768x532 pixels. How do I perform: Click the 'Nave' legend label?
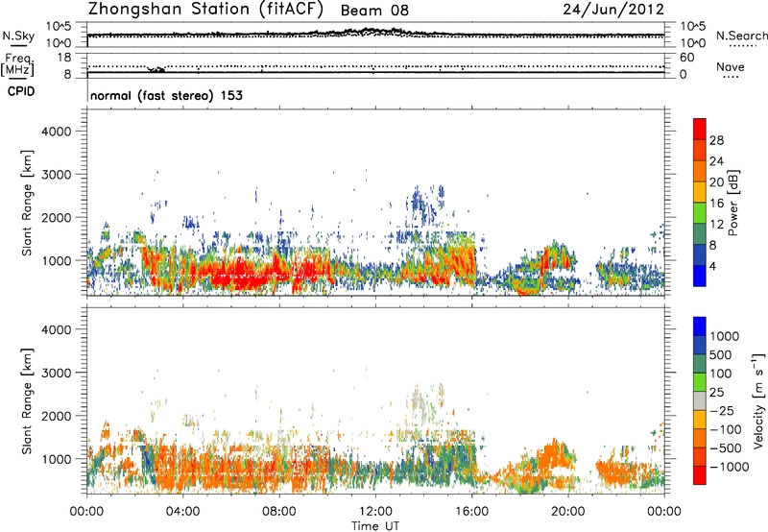730,66
